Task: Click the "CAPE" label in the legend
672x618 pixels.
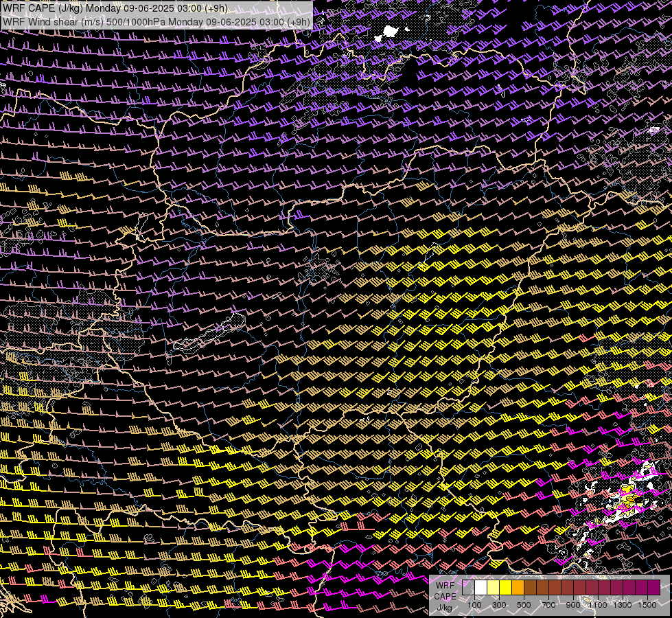Action: pyautogui.click(x=445, y=597)
